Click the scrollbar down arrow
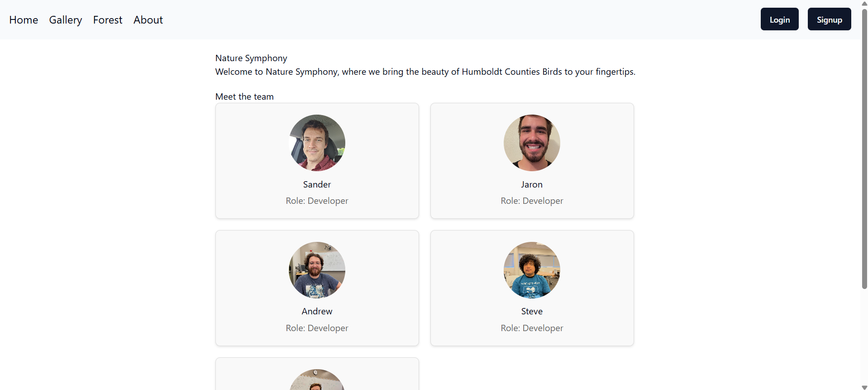 pos(864,387)
